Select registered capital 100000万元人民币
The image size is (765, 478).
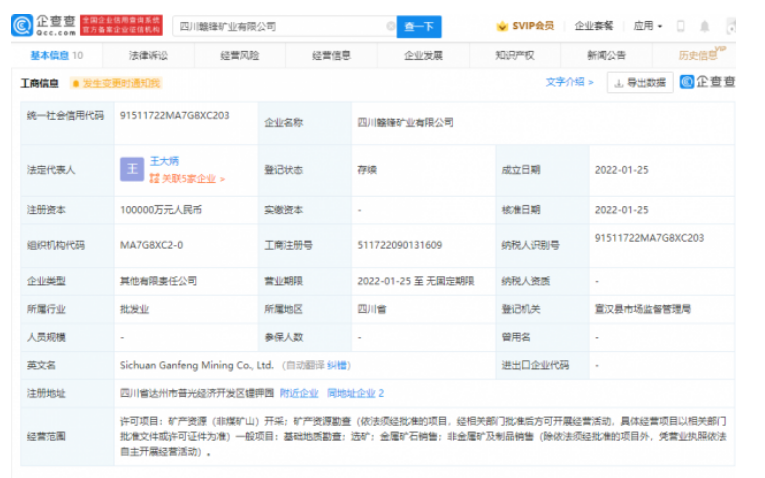[161, 210]
